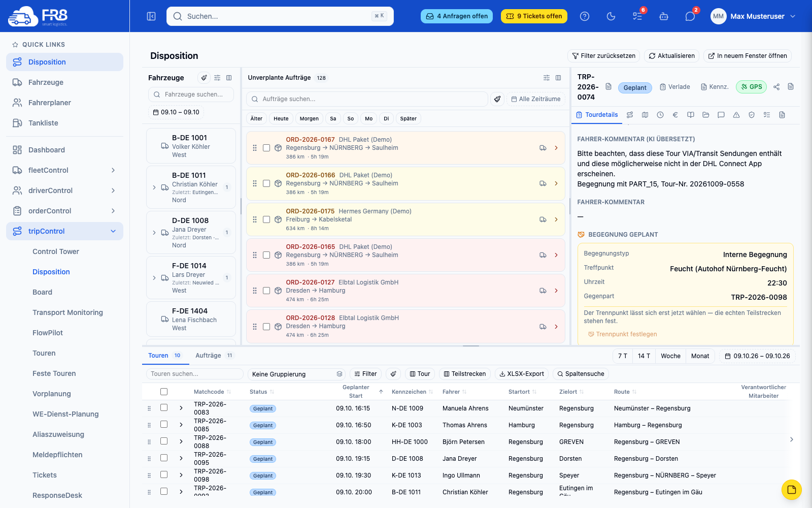
Task: Click into the Suchen search field
Action: (x=280, y=16)
